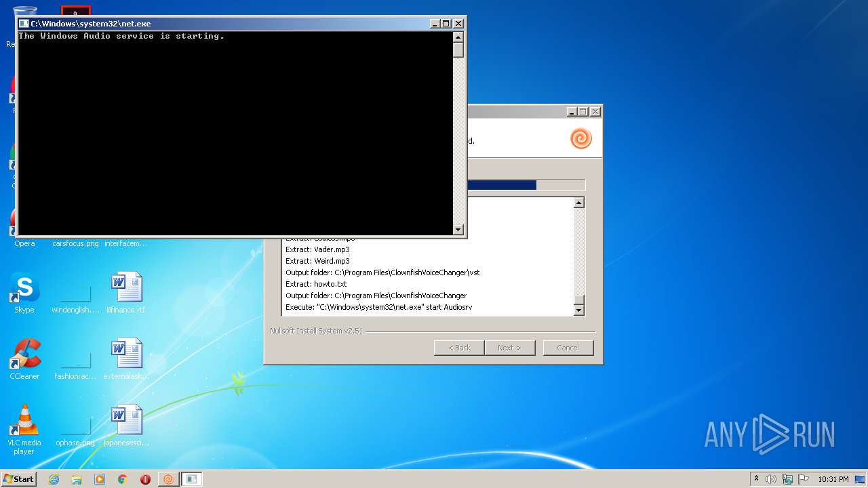Select the Opera desktop shortcut label
This screenshot has width=868, height=488.
(24, 243)
